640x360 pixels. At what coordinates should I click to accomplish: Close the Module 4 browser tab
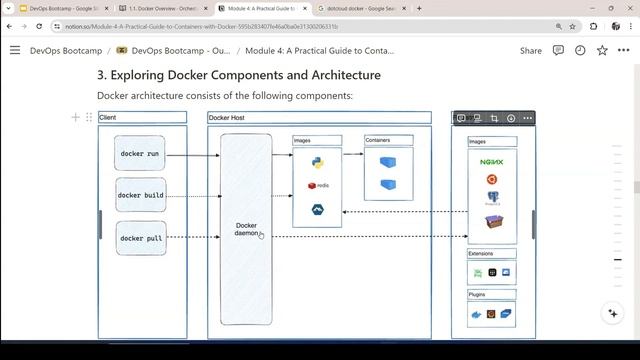coord(304,8)
